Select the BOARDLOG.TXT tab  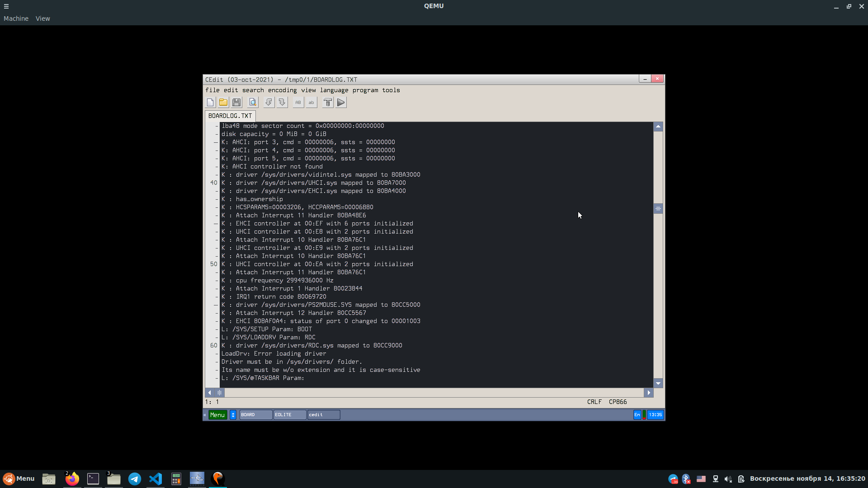point(230,116)
